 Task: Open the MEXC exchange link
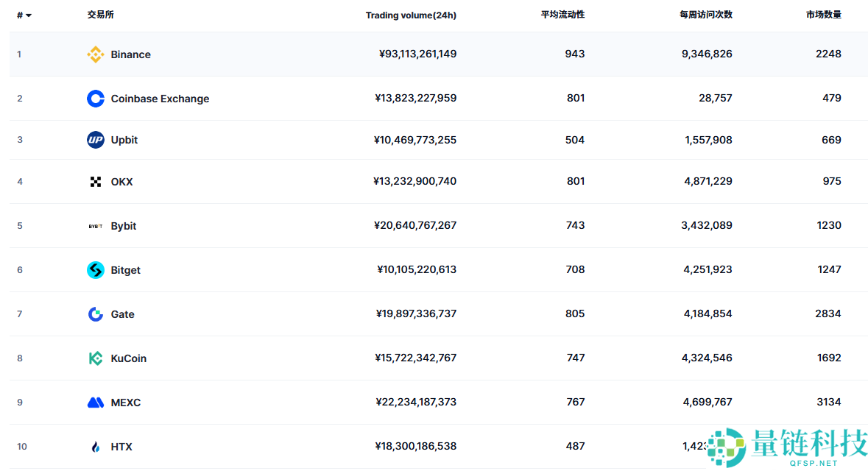[126, 403]
